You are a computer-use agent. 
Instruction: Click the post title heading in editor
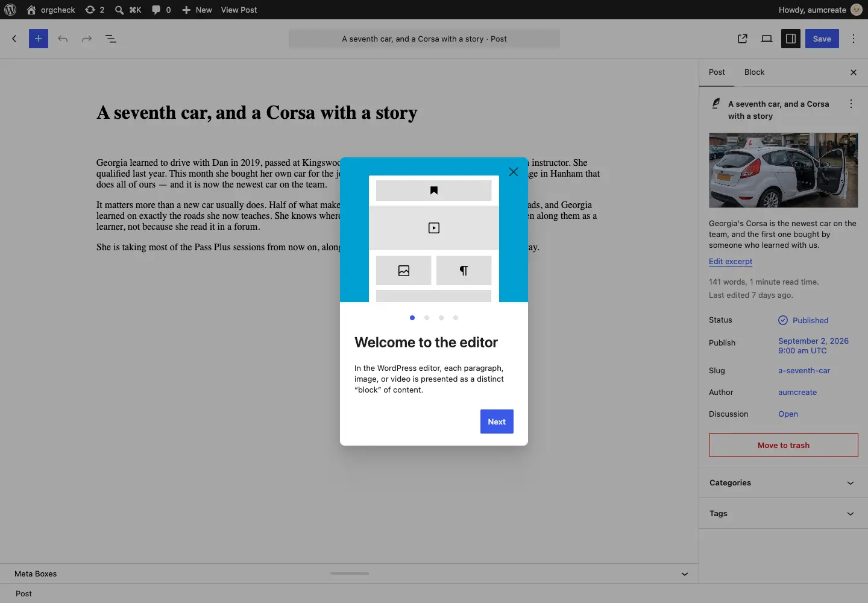point(257,113)
